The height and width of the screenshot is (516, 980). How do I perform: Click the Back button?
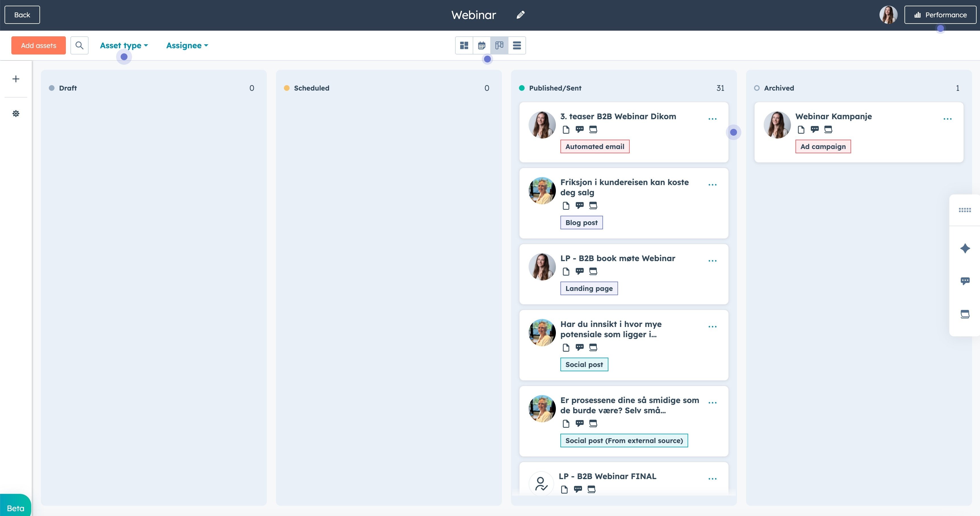click(x=22, y=15)
